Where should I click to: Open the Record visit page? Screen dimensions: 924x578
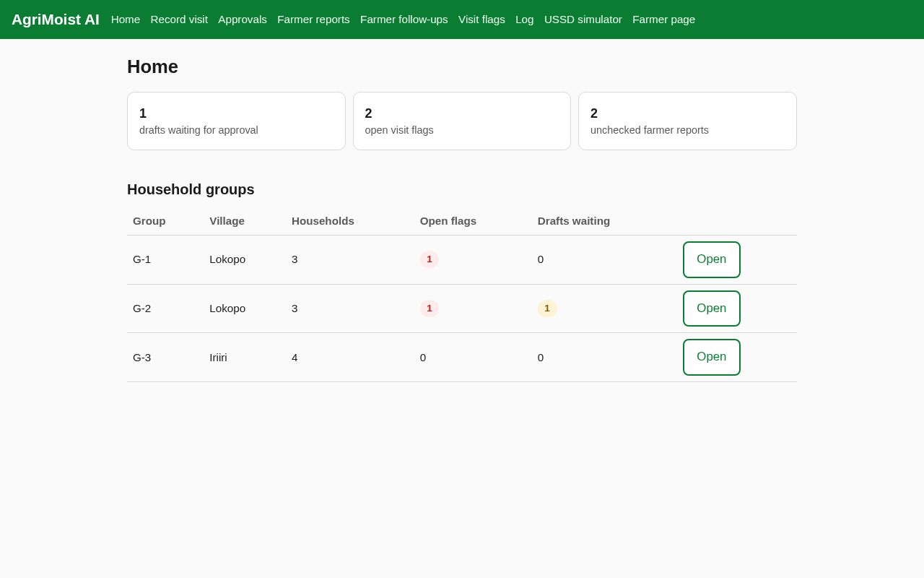[x=179, y=20]
